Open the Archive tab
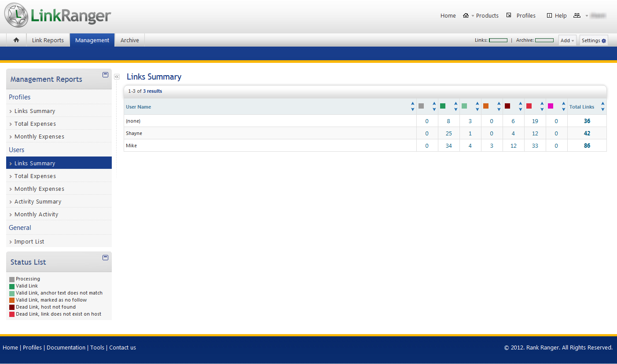 130,40
